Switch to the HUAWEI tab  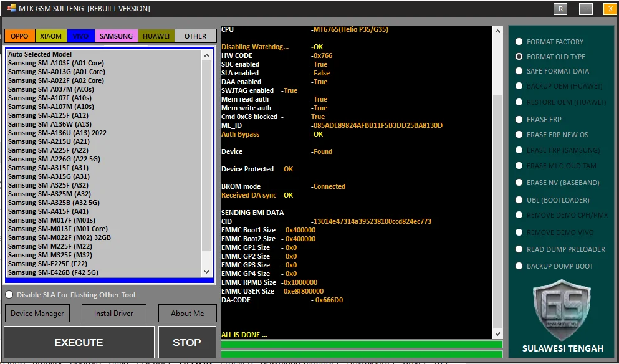(156, 36)
